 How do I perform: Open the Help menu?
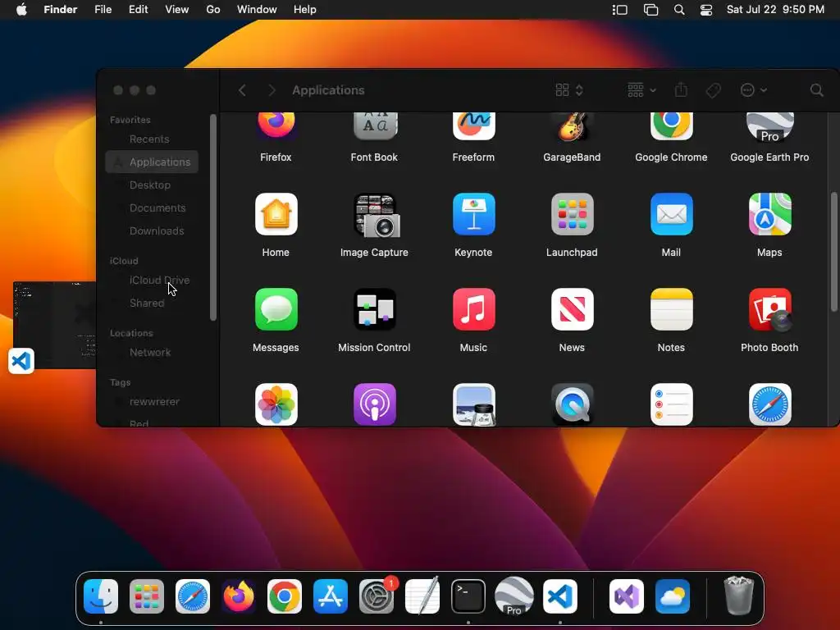click(x=305, y=10)
